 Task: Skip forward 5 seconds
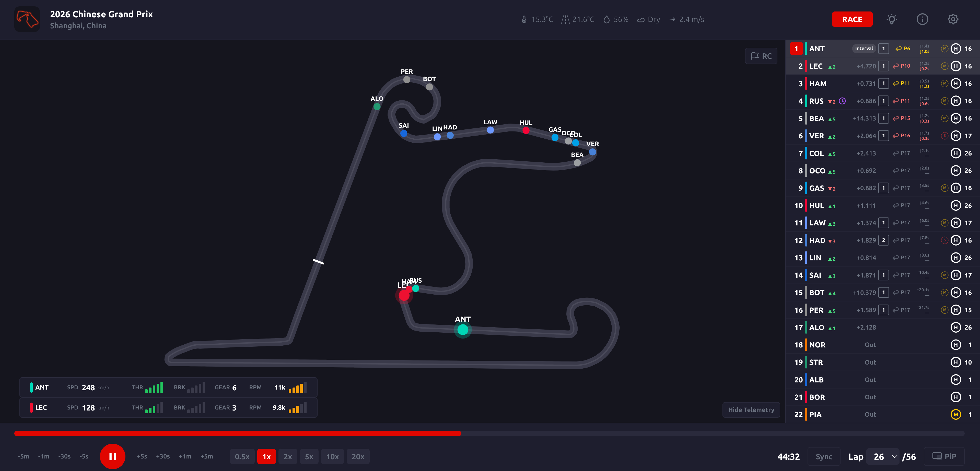point(142,456)
